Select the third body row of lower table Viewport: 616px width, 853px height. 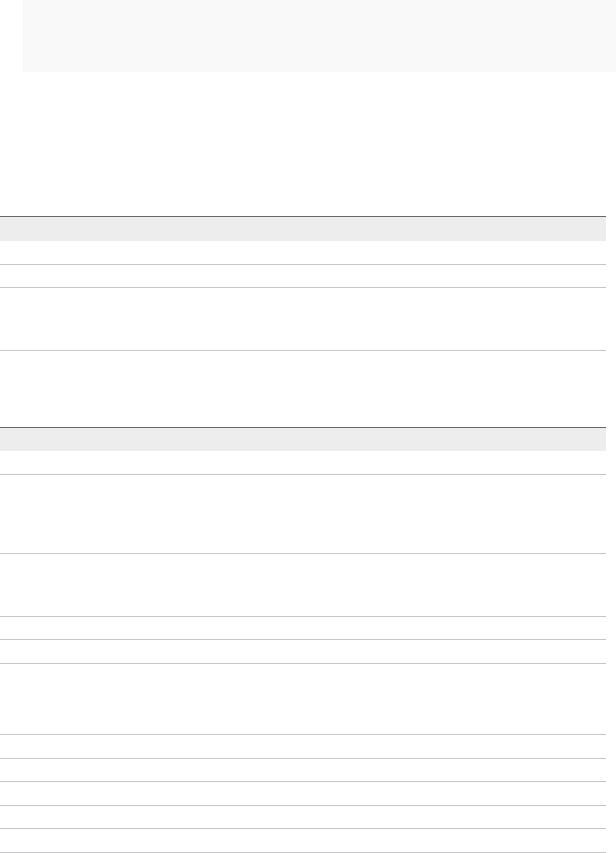pos(303,565)
